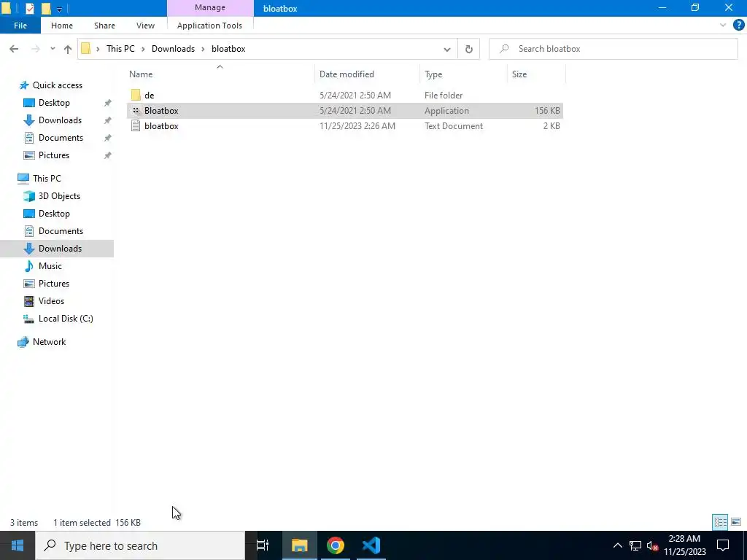Open the network status tray icon
This screenshot has height=560, width=747.
[635, 545]
